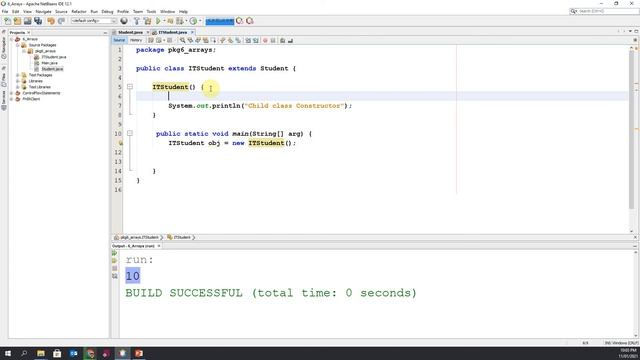
Task: Run the project with green play icon
Action: [x=158, y=21]
